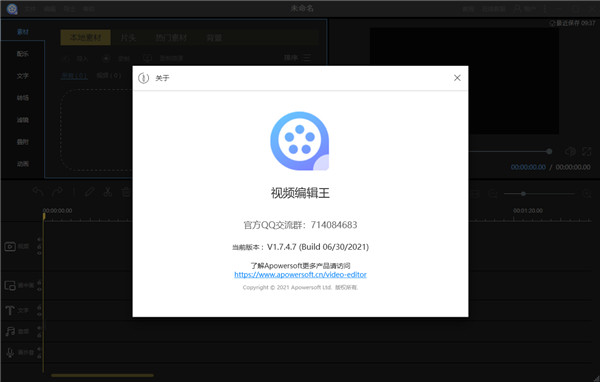
Task: Click the blue film reel logo
Action: coord(300,141)
